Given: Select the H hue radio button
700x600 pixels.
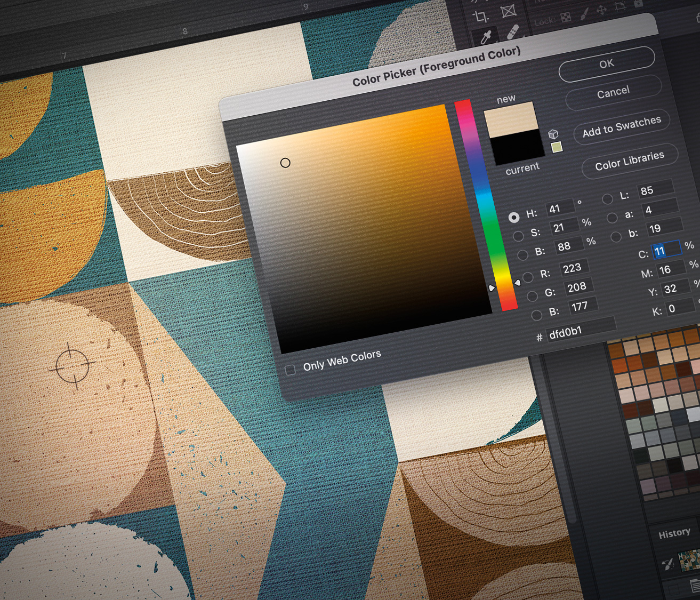Looking at the screenshot, I should tap(513, 217).
